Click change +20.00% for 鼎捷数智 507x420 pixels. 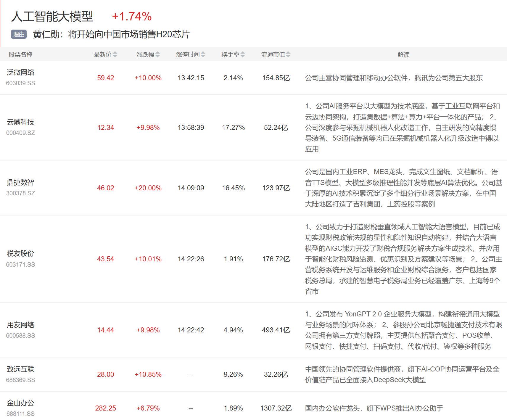[x=148, y=188]
